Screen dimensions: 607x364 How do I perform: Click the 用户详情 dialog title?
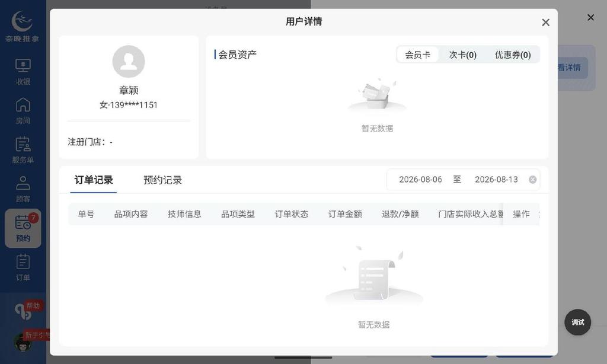coord(304,22)
